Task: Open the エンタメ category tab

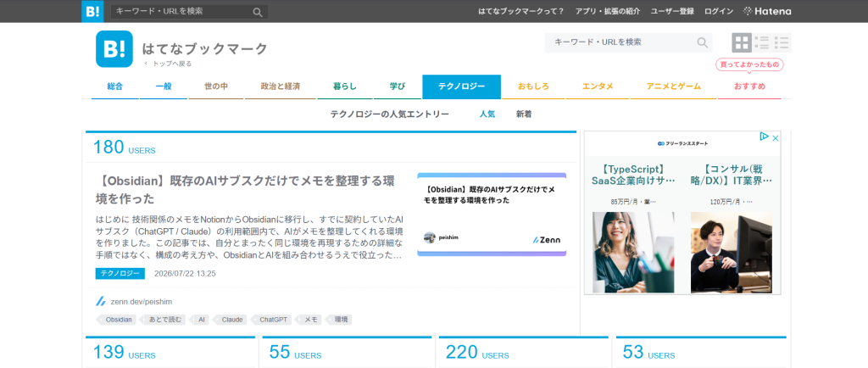Action: [598, 86]
